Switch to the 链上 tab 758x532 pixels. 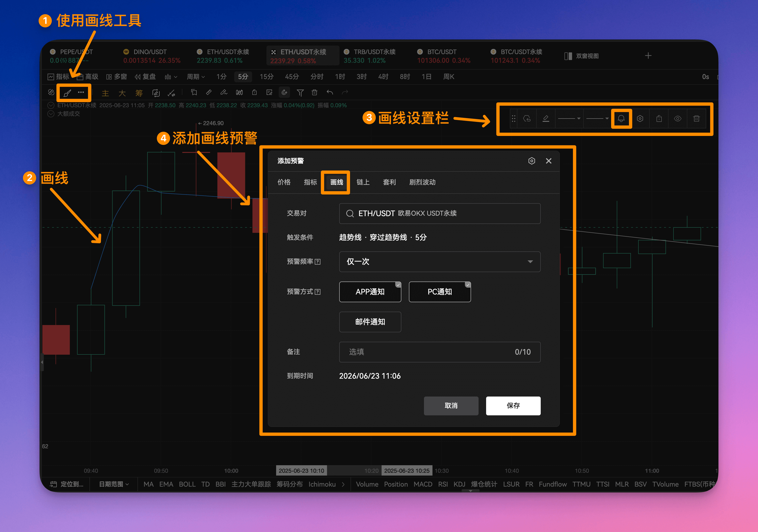[363, 183]
